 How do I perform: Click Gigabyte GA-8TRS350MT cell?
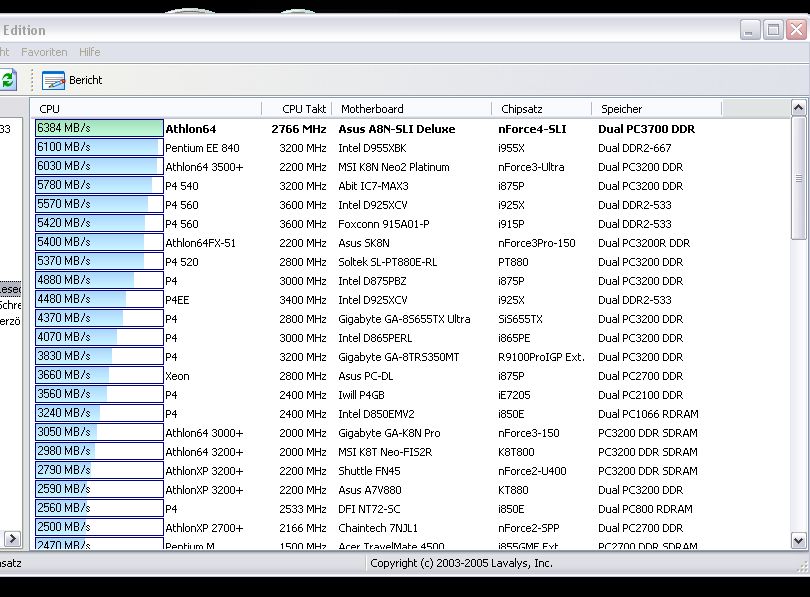tap(398, 357)
